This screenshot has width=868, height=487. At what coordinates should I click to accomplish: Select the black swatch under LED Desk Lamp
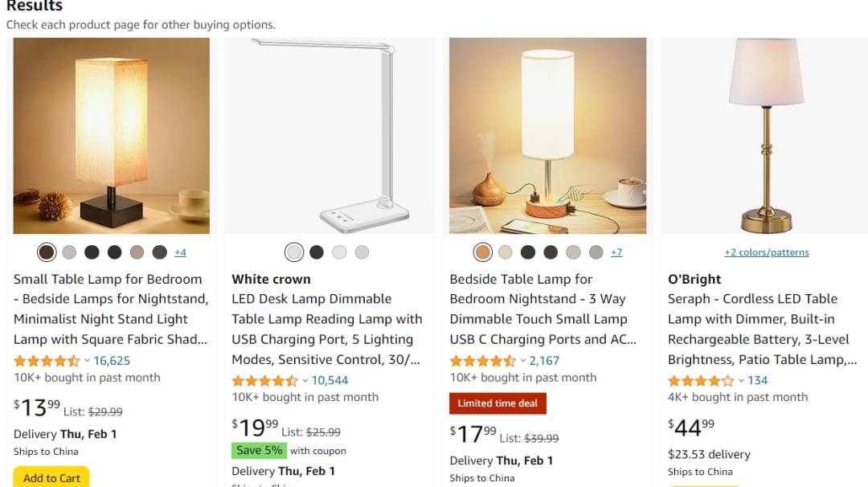(317, 252)
